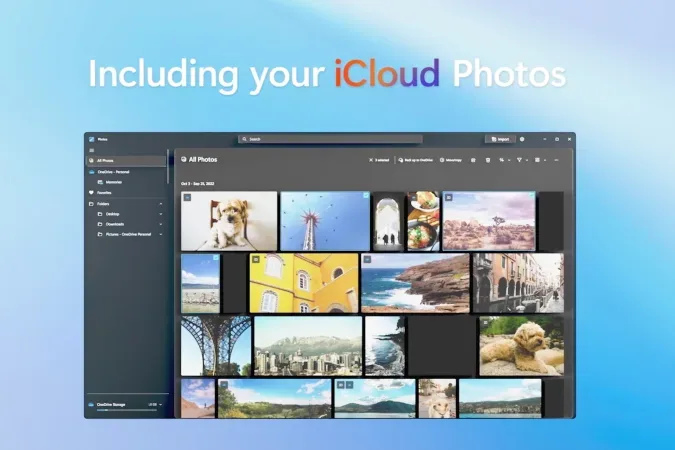Screen dimensions: 675x450
Task: Open the Filter dropdown arrow
Action: 527,160
